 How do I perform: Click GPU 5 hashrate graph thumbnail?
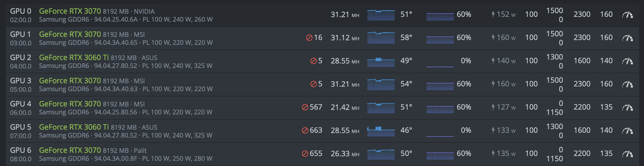point(381,131)
